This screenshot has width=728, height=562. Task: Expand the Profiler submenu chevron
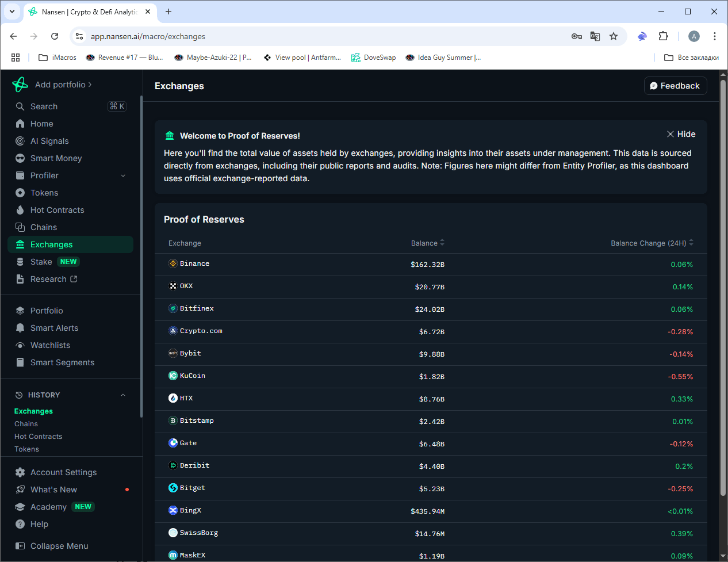click(x=123, y=175)
